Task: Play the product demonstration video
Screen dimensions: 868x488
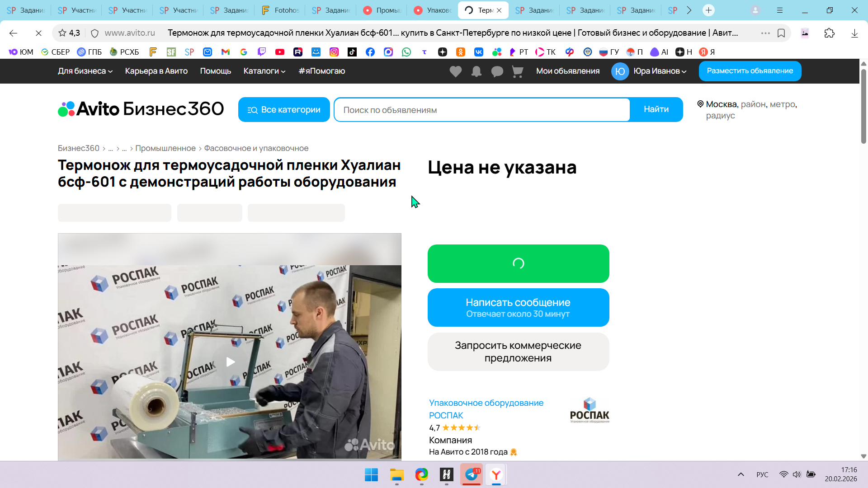Action: tap(230, 362)
